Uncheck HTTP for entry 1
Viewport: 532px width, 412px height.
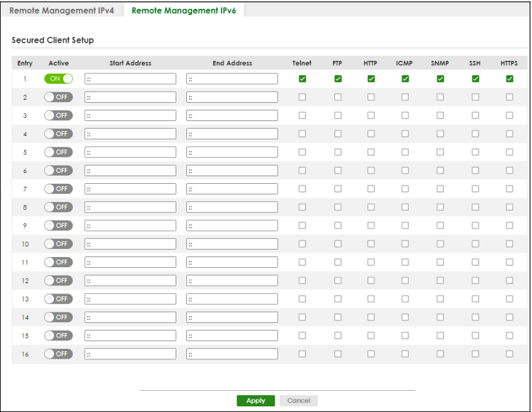point(371,78)
